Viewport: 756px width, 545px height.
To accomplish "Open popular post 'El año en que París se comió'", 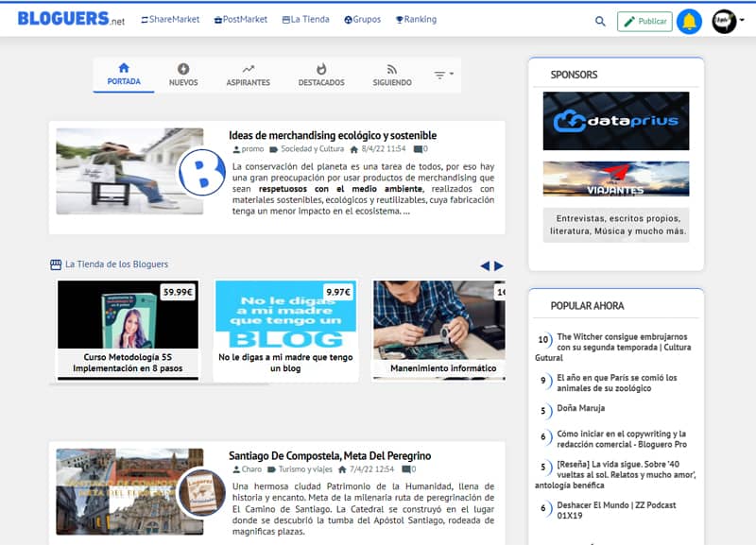I will point(617,383).
